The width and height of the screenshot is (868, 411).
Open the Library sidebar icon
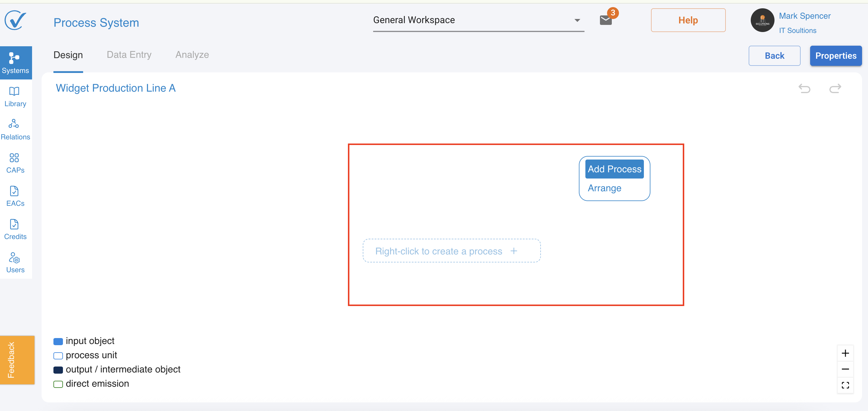pos(14,92)
